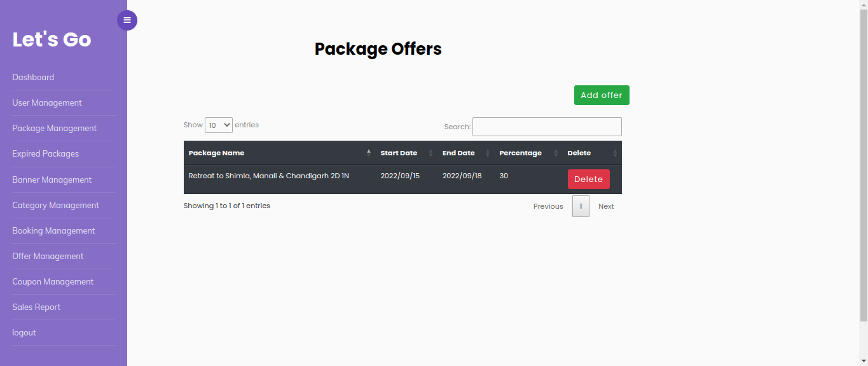
Task: Focus the Search input field
Action: point(547,127)
